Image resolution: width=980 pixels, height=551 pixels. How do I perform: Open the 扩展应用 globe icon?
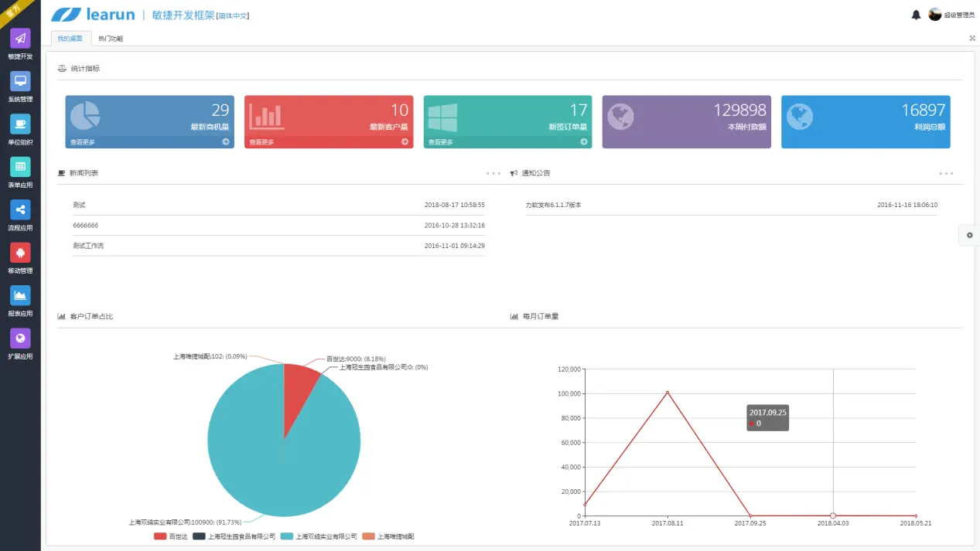pos(20,338)
